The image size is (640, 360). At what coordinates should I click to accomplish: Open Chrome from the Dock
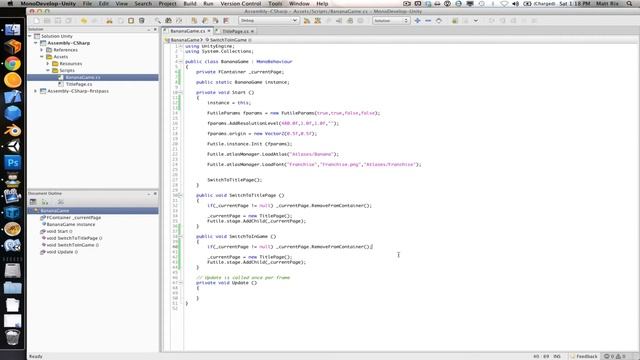[x=13, y=64]
